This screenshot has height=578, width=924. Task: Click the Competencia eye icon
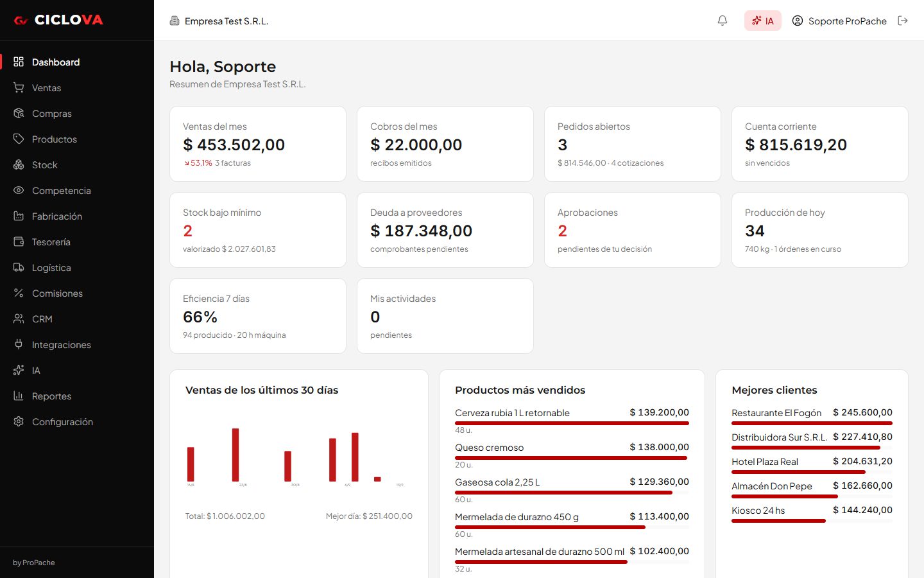19,190
